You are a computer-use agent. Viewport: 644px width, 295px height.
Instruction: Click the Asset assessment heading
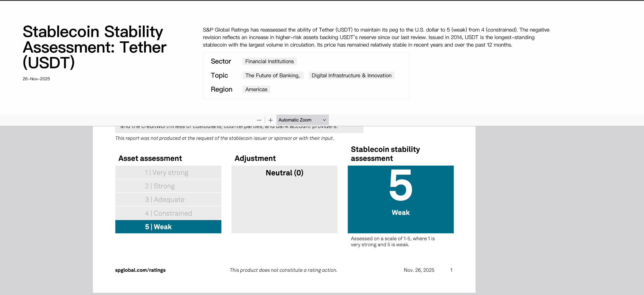[x=150, y=158]
